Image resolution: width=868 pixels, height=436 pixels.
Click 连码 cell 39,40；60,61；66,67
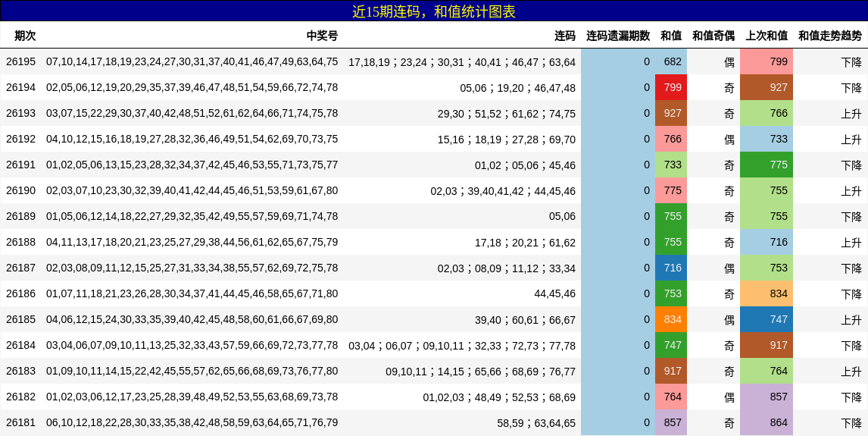click(x=526, y=320)
